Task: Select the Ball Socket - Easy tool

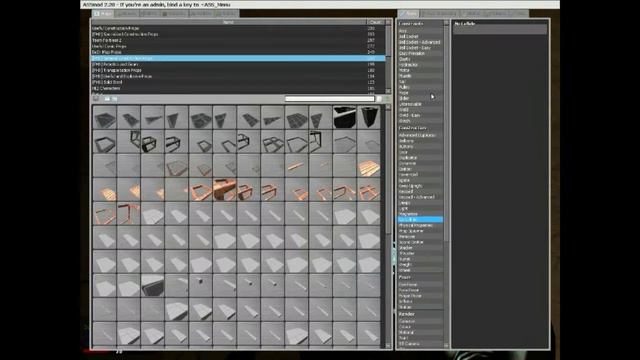Action: click(x=420, y=48)
